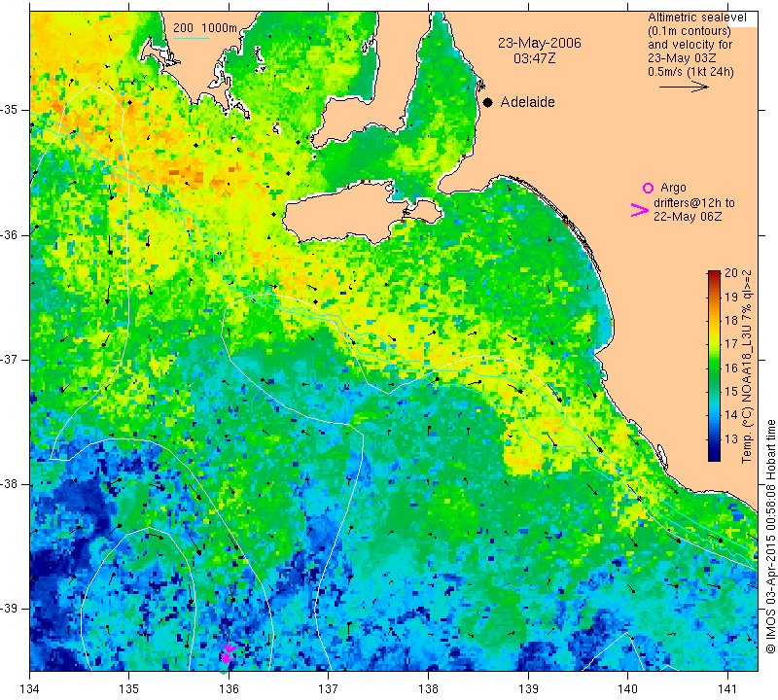The image size is (778, 700).
Task: Click the 'drifters@12h to' legend text
Action: [x=693, y=203]
